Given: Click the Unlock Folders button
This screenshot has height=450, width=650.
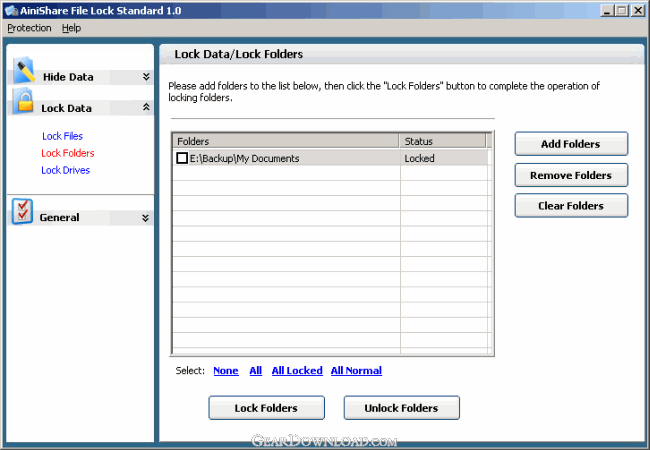Looking at the screenshot, I should 402,408.
